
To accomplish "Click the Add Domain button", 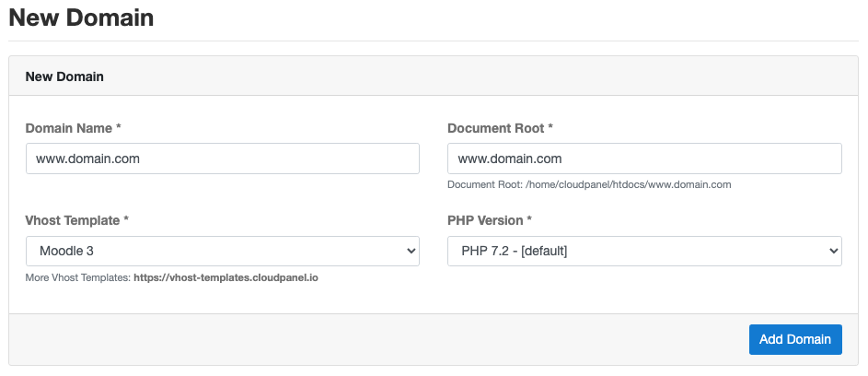I will 795,339.
